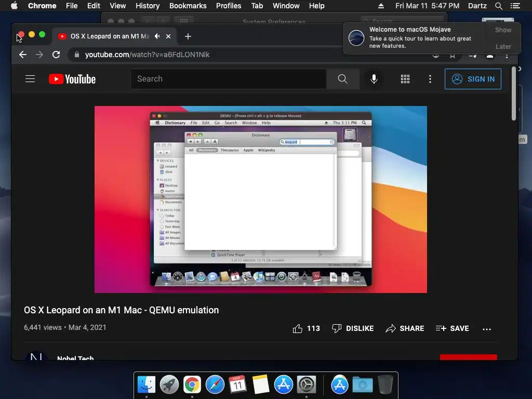The image size is (532, 399).
Task: Open the View menu
Action: 118,6
